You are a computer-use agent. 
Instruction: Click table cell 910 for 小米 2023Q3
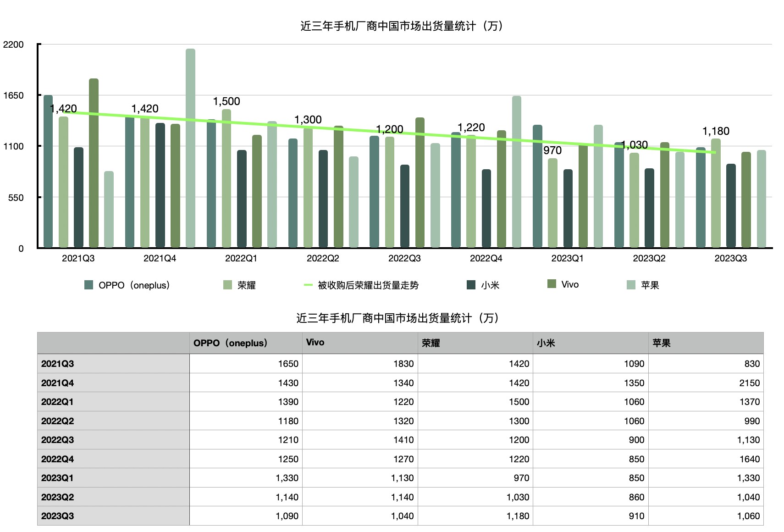[x=591, y=516]
